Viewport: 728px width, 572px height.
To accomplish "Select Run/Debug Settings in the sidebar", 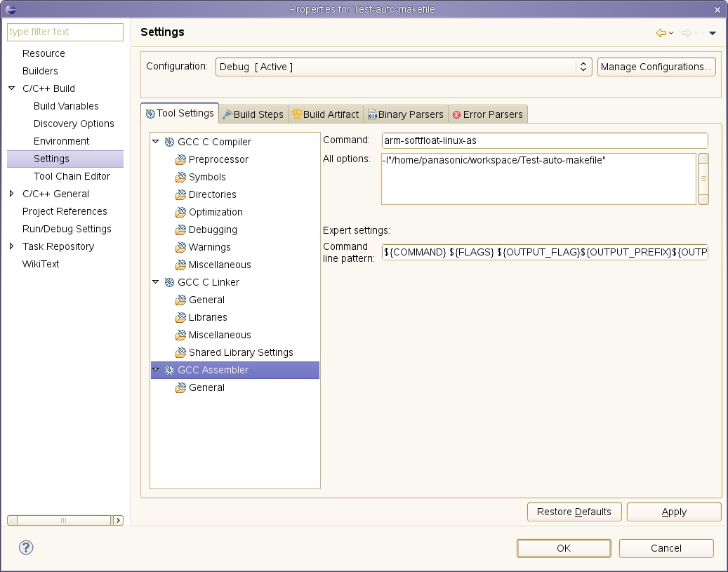I will (x=67, y=230).
